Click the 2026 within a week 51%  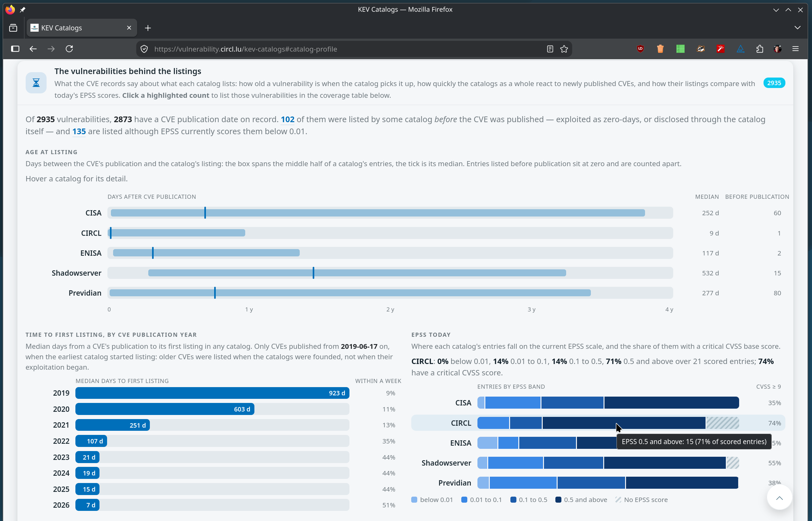(389, 505)
